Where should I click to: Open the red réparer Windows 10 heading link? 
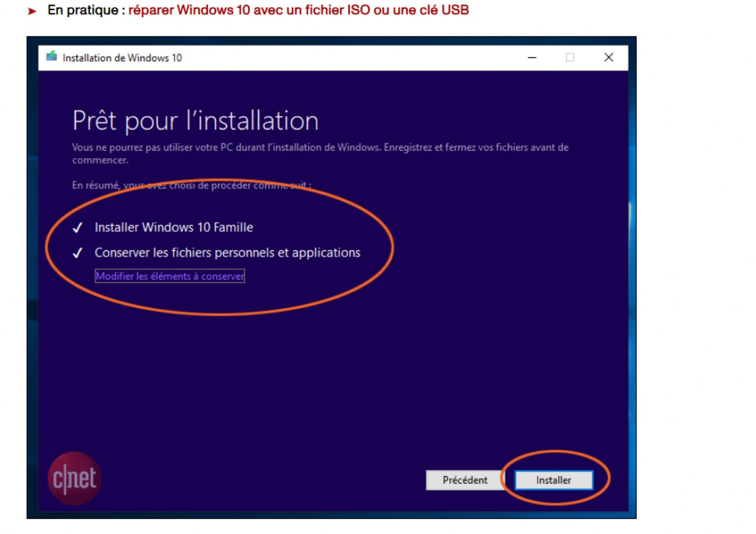pos(299,10)
